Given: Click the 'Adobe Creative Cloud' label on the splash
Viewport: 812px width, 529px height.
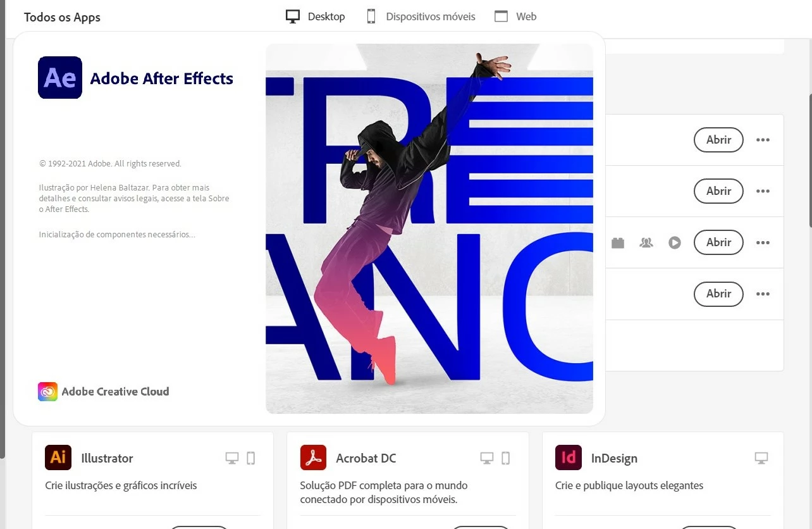Looking at the screenshot, I should pos(115,392).
